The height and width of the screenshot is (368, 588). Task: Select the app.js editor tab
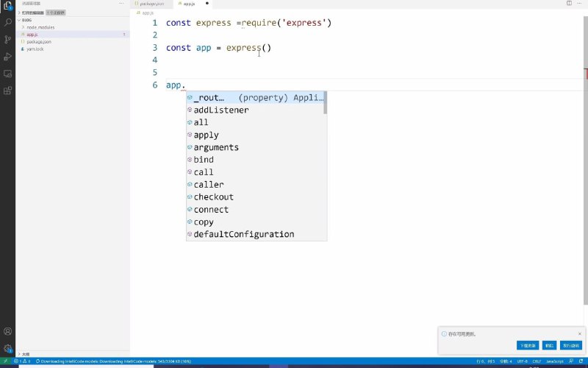coord(188,4)
